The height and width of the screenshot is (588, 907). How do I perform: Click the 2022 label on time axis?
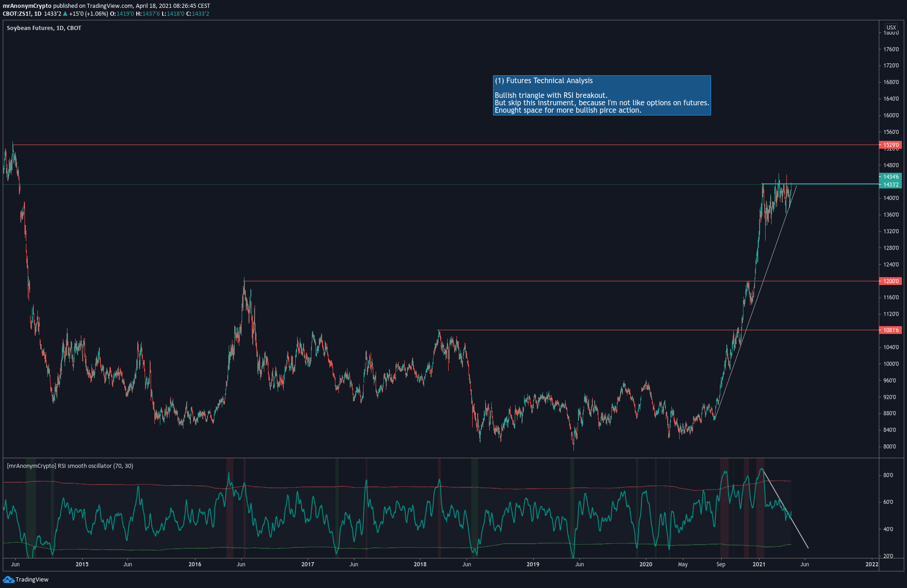872,564
